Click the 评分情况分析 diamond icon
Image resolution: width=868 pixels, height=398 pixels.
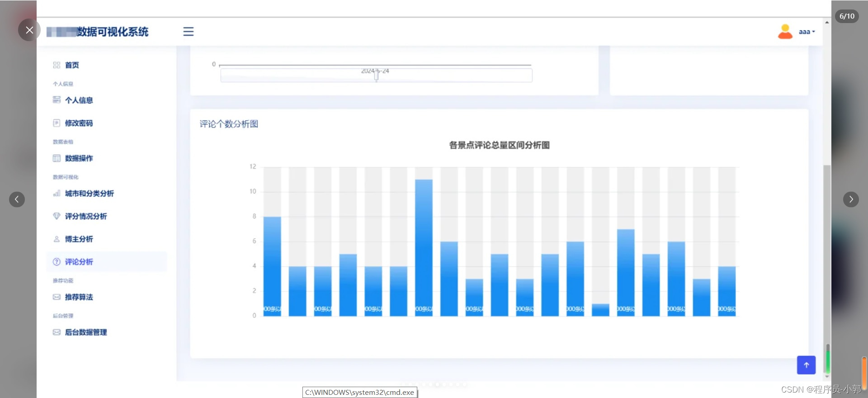click(57, 216)
